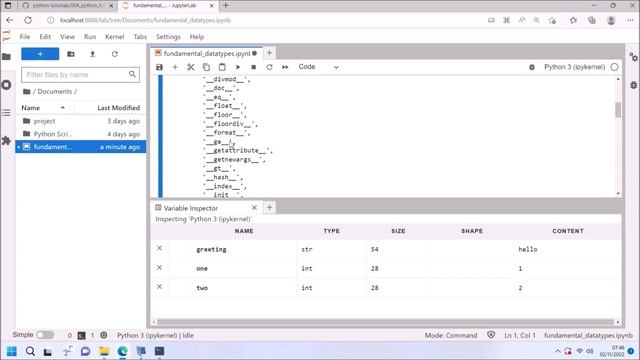Add a new launcher tab beside the notebook

tap(269, 53)
